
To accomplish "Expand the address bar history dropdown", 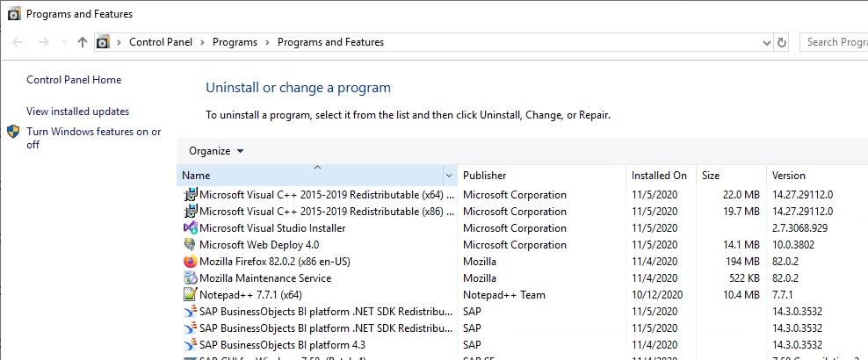I will point(766,42).
